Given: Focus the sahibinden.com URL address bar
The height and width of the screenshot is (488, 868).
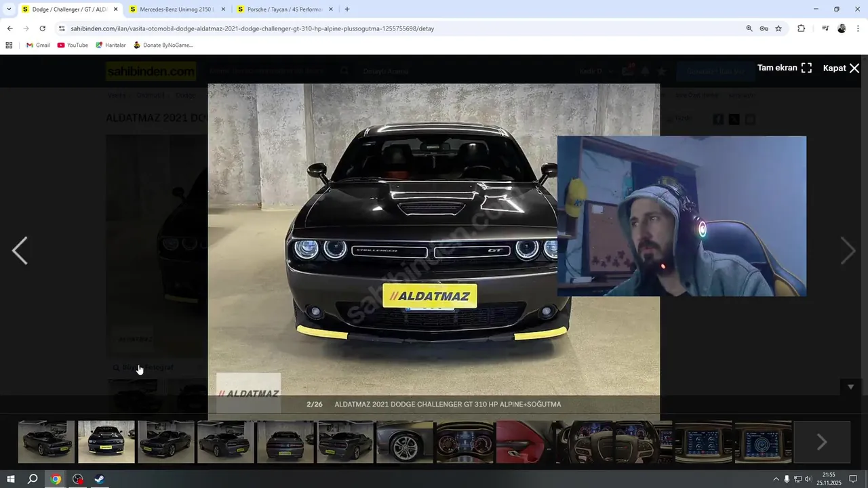Looking at the screenshot, I should point(400,28).
